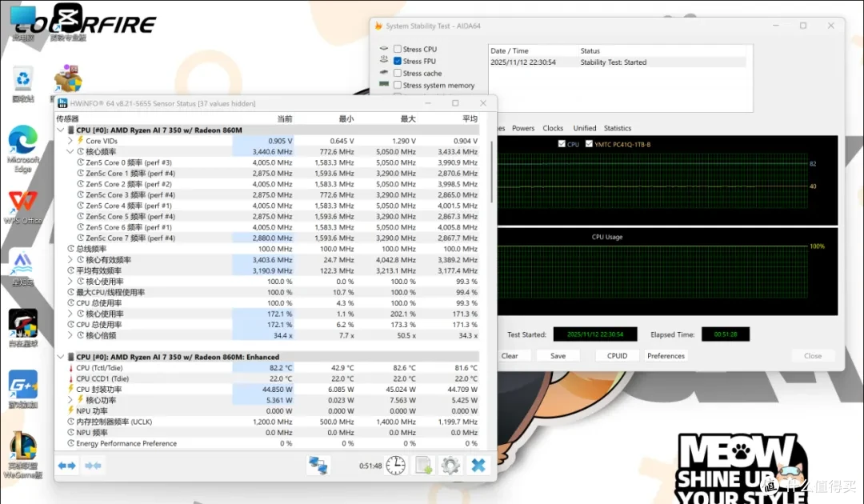864x504 pixels.
Task: Click greyed Close button in AIDA64
Action: pos(813,356)
